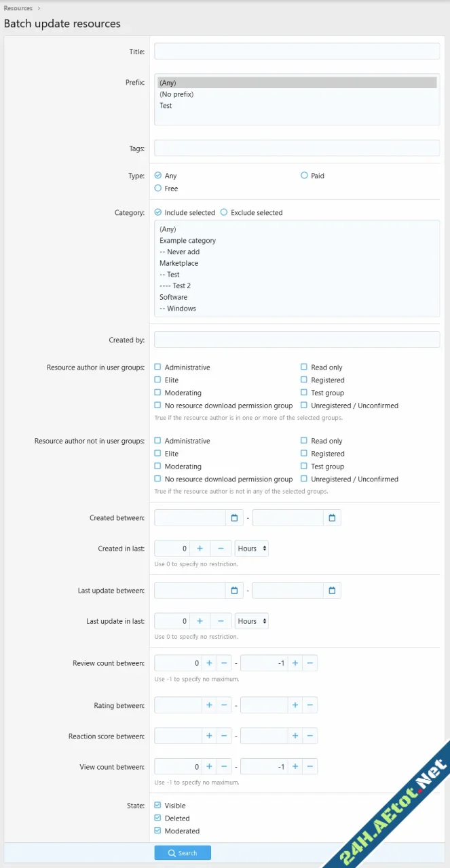Screen dimensions: 450x868
Task: Increase Review count minimum value
Action: click(209, 663)
